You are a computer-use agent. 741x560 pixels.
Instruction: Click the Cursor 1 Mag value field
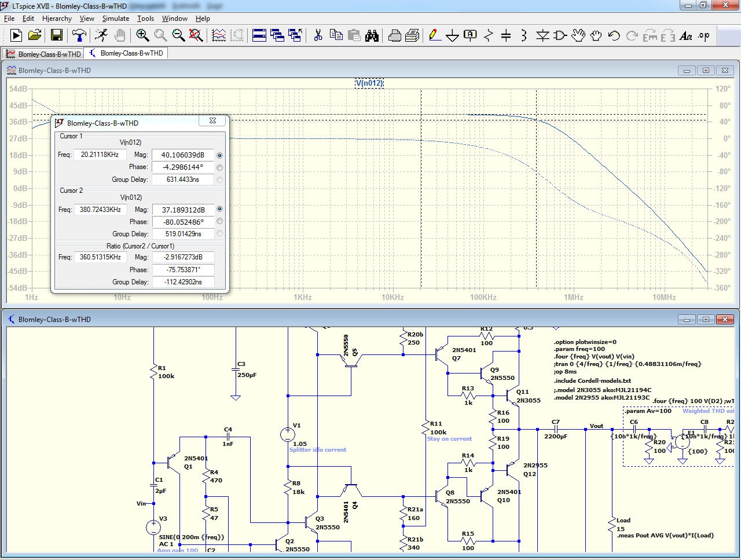point(183,155)
